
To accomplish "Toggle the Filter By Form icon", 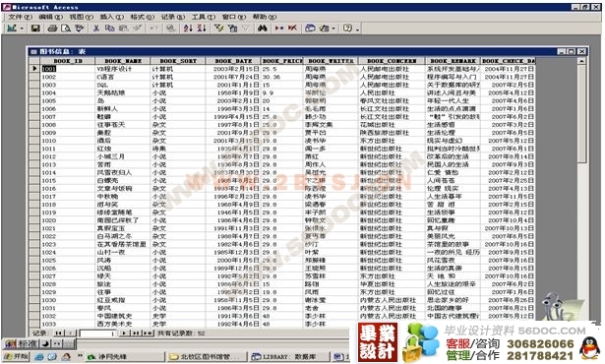I will [232, 29].
